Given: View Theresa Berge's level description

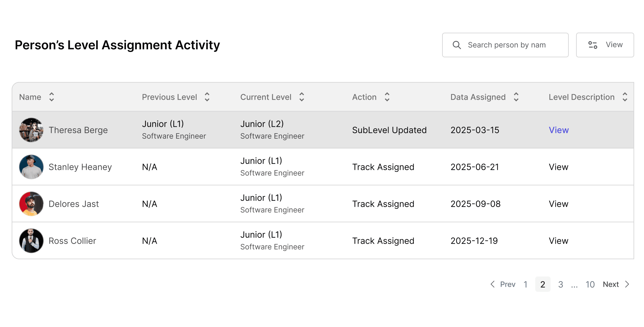Looking at the screenshot, I should point(558,130).
